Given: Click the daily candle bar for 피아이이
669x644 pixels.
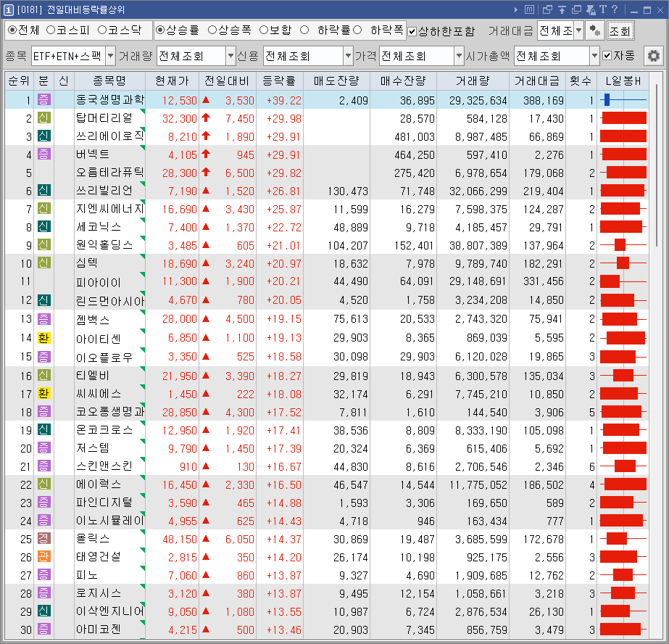Looking at the screenshot, I should (x=623, y=281).
